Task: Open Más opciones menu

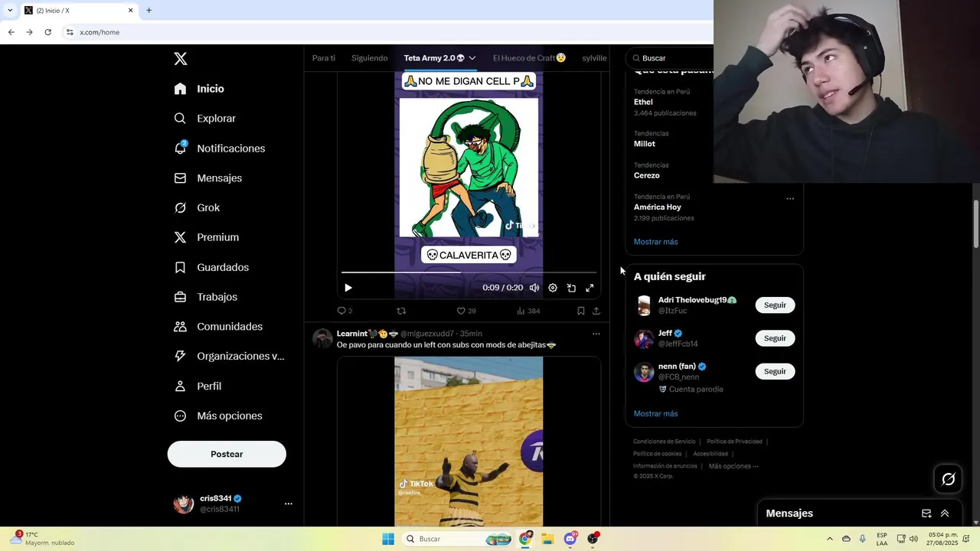Action: click(x=218, y=416)
